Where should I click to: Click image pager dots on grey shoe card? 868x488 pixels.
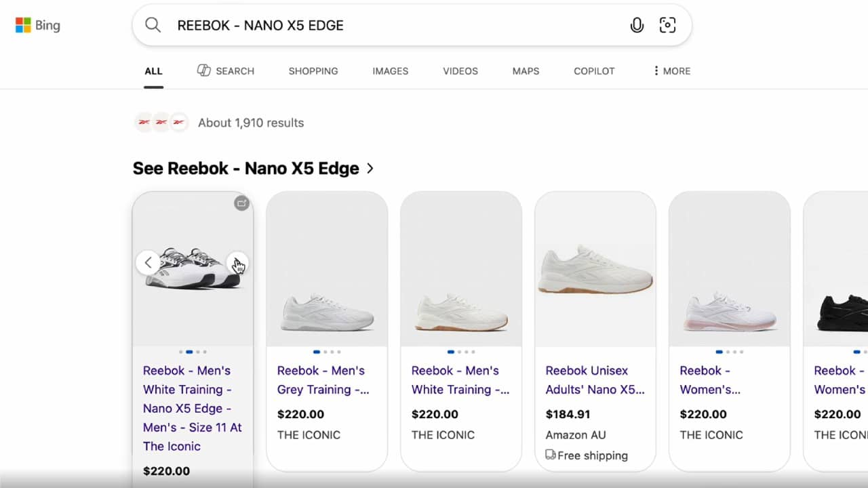[x=327, y=352]
